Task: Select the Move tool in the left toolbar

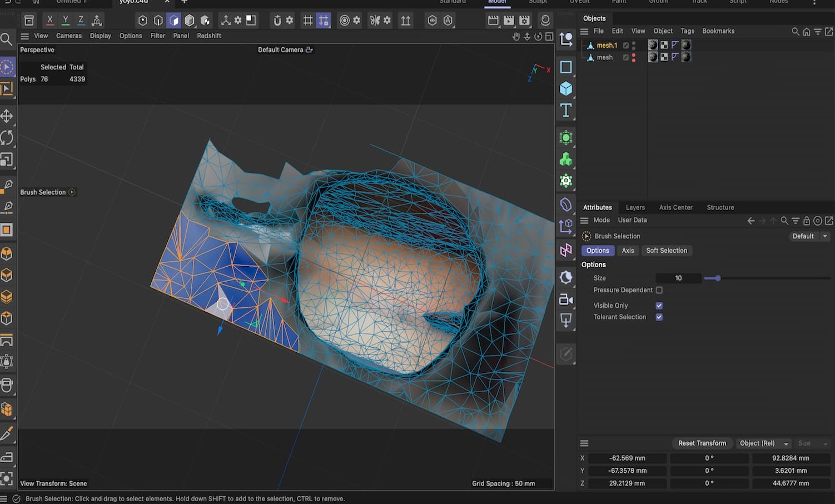Action: [8, 116]
